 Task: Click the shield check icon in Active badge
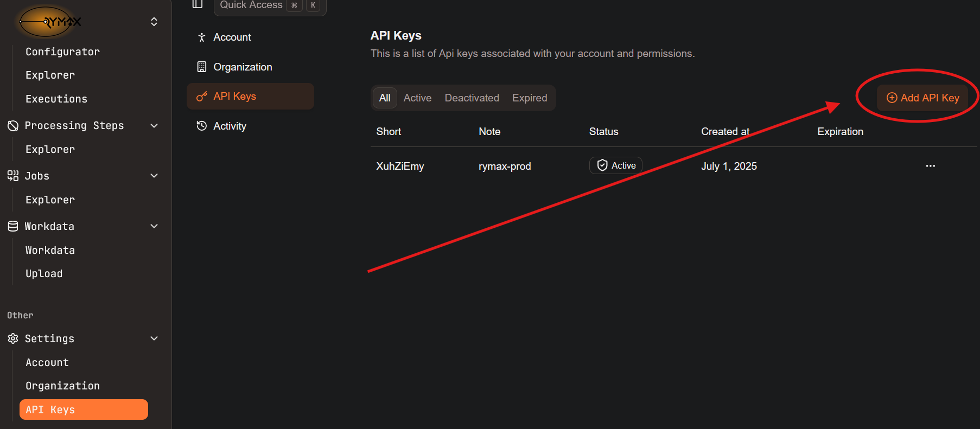[x=602, y=165]
